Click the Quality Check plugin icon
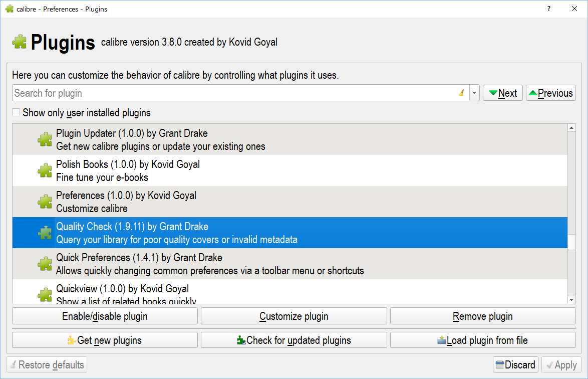588x379 pixels. (45, 233)
